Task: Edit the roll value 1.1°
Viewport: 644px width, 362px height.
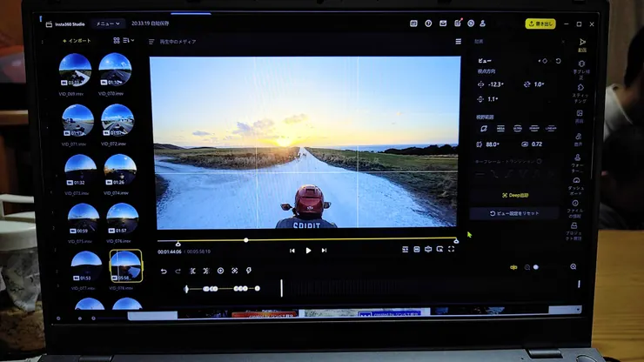Action: (x=493, y=99)
